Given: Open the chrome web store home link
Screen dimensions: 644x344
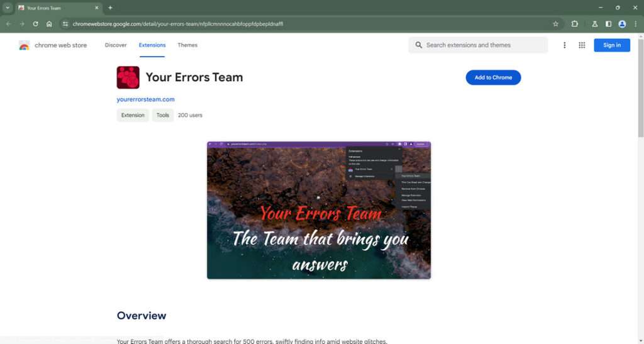Looking at the screenshot, I should pos(61,45).
